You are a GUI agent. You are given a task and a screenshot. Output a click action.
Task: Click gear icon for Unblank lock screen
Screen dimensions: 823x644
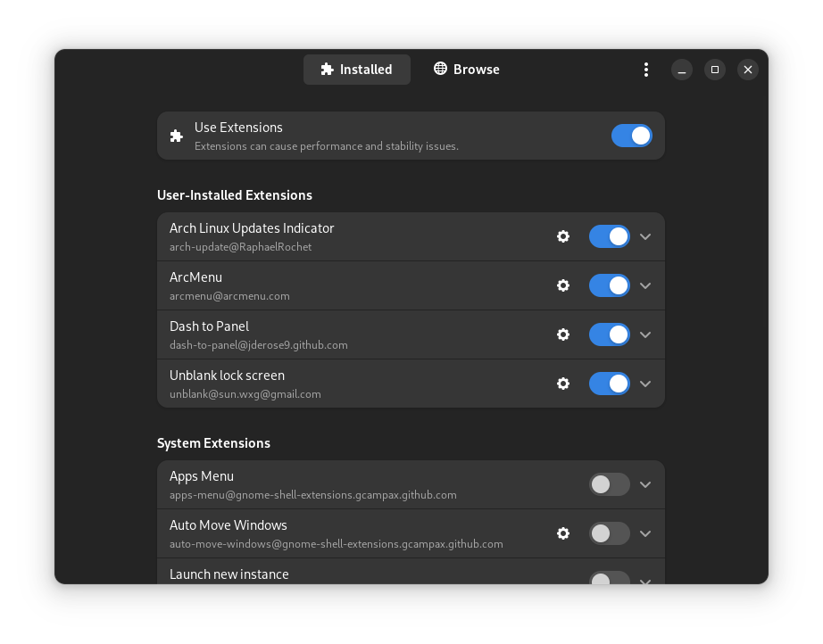(x=563, y=384)
